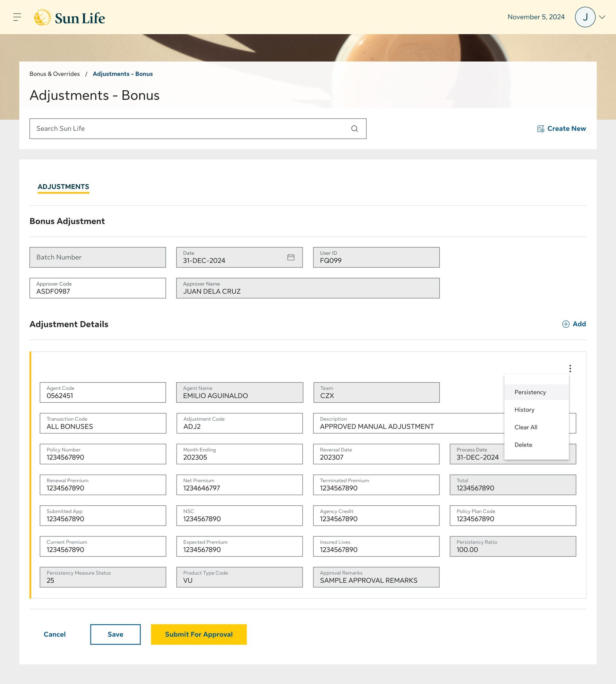Select Persistency from the context menu
Viewport: 616px width, 684px height.
point(530,393)
